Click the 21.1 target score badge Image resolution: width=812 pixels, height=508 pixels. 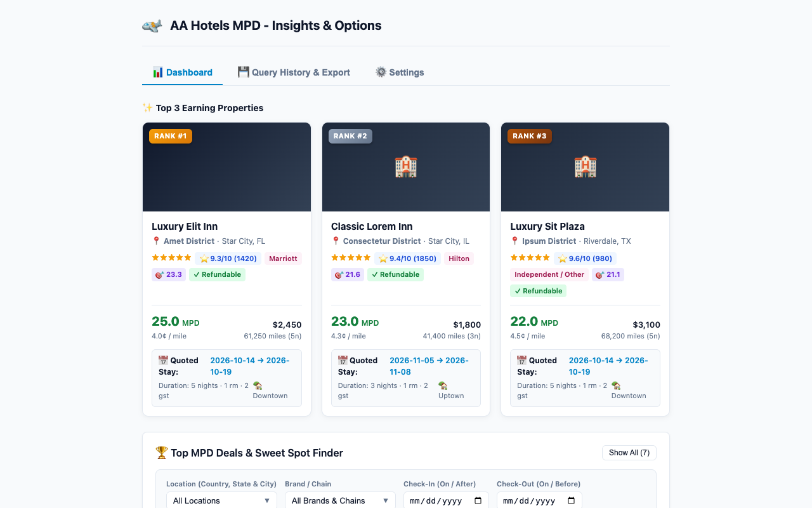coord(608,275)
